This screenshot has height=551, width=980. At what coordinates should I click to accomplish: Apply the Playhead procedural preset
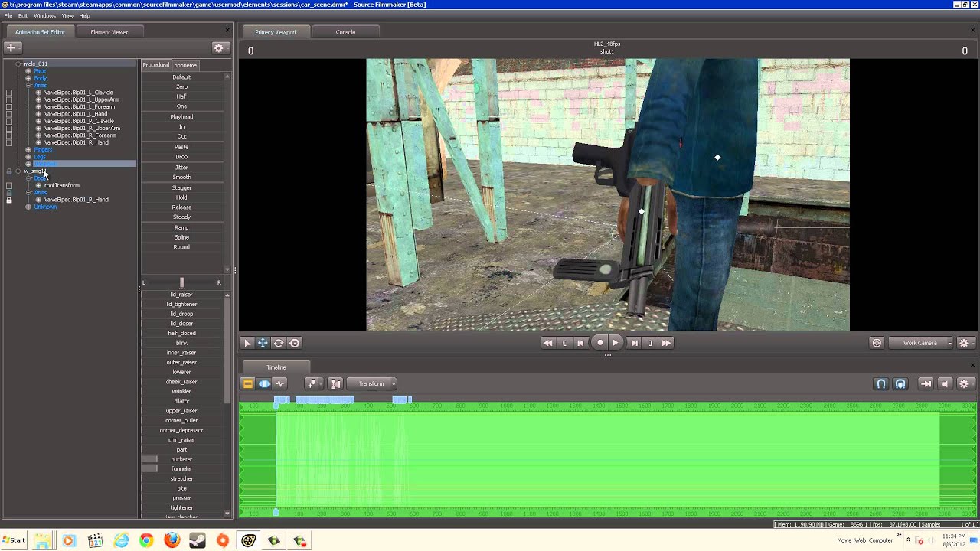pos(181,117)
